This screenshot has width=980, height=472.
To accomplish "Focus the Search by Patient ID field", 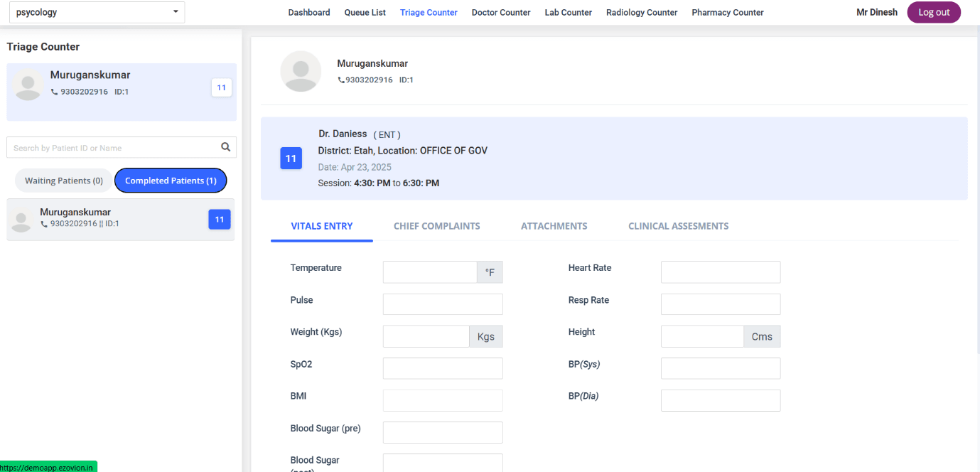I will coord(114,148).
